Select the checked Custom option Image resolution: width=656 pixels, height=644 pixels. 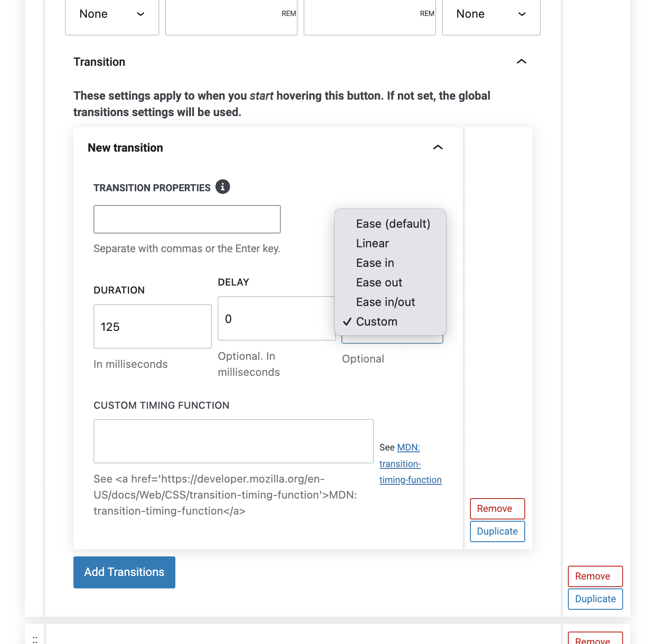(377, 322)
